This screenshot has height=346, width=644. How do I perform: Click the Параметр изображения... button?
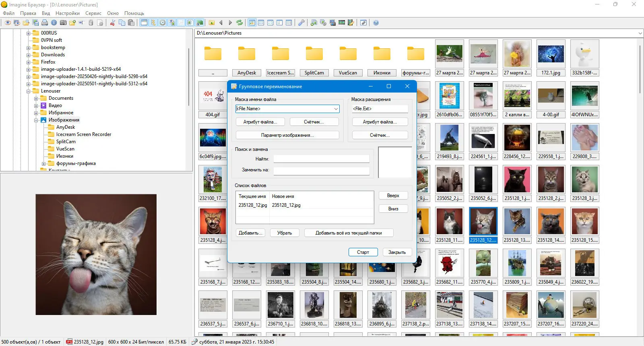(287, 135)
